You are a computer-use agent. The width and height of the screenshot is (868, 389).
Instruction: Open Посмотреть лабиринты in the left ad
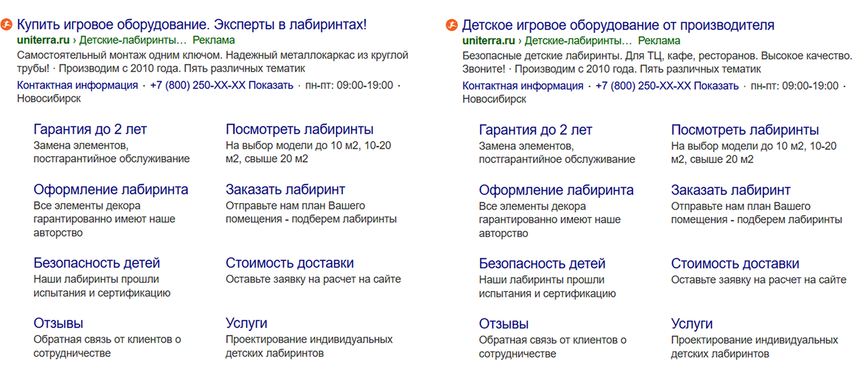(x=299, y=128)
